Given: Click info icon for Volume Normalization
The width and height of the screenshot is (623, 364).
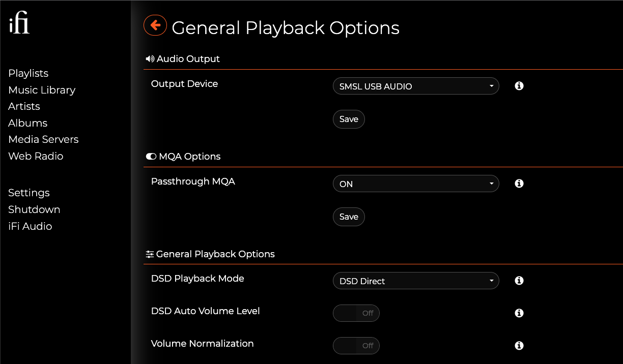Looking at the screenshot, I should [x=519, y=346].
